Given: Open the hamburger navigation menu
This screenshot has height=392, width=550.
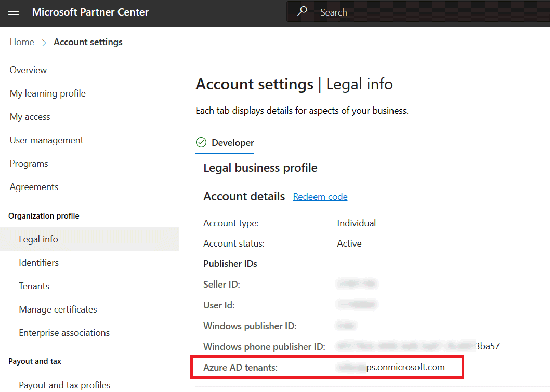Looking at the screenshot, I should (14, 12).
